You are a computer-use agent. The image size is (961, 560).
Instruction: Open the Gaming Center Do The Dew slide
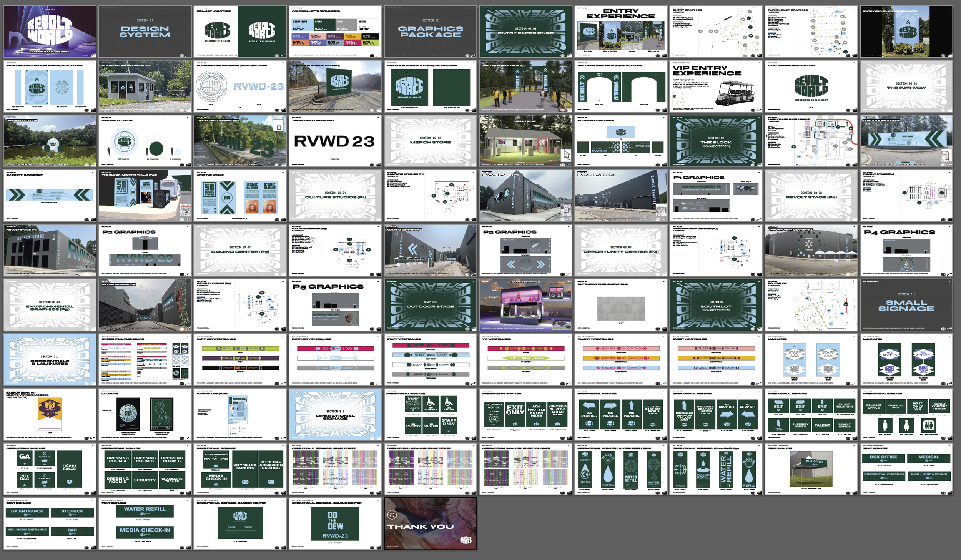pyautogui.click(x=335, y=523)
